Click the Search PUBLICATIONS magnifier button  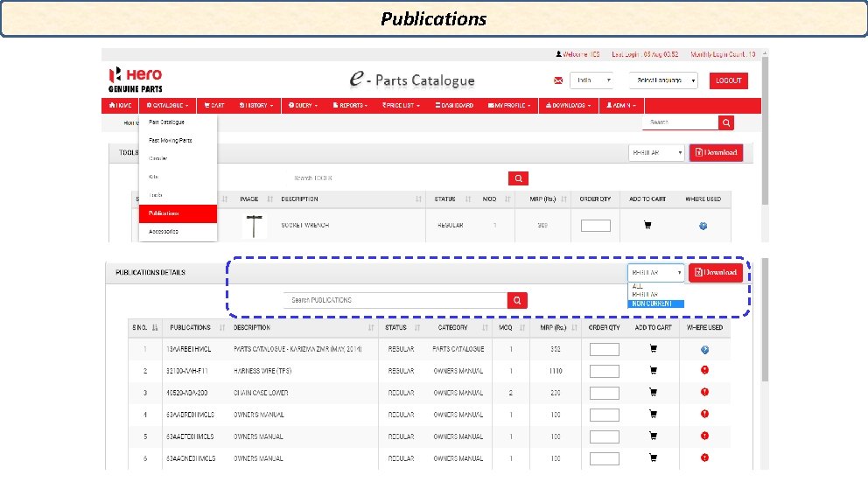(517, 301)
